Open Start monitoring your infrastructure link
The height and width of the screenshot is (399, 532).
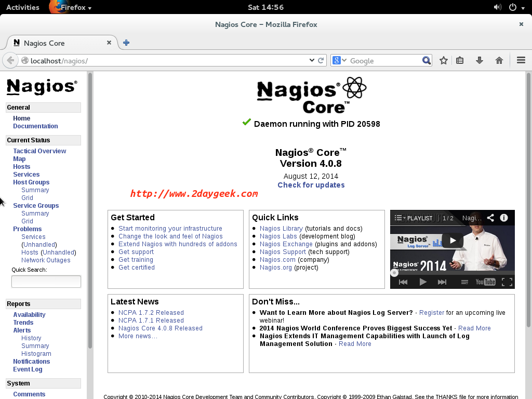point(170,229)
